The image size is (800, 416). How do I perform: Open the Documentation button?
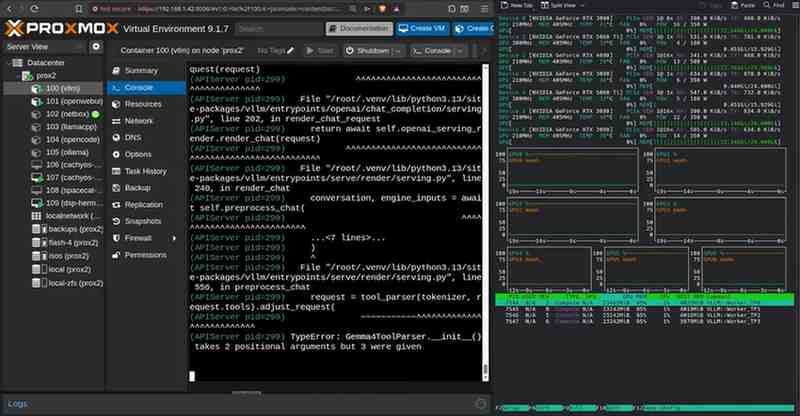360,29
